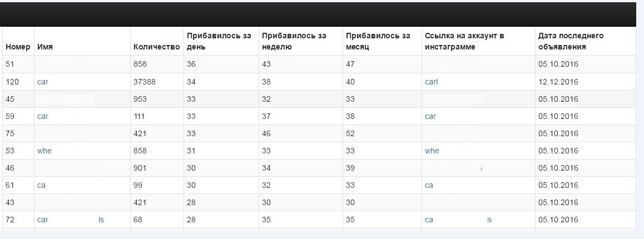Click the Ссылка на аккаунт в инстаграмме header

click(x=464, y=41)
